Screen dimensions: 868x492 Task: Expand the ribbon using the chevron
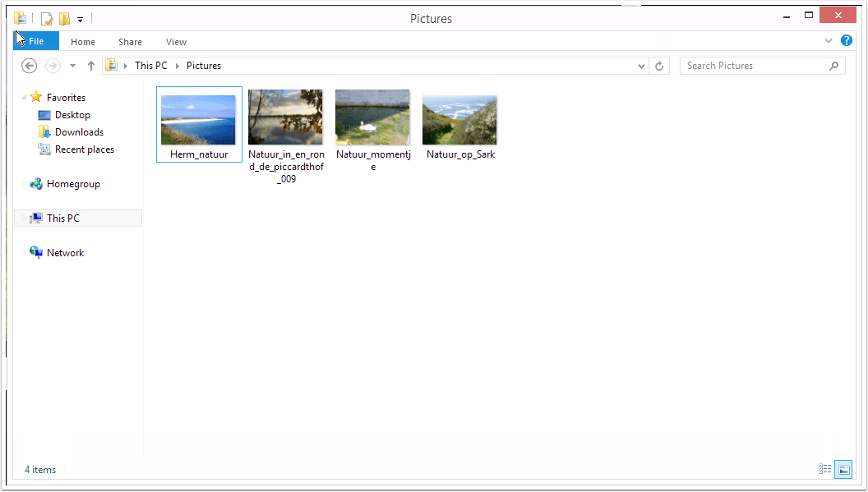point(829,41)
